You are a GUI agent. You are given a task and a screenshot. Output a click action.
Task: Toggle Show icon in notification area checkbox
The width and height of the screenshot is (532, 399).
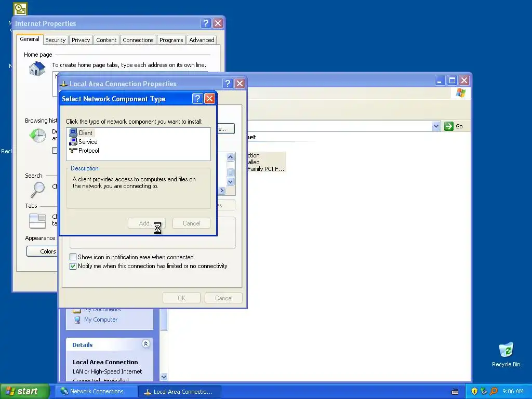[x=73, y=257]
